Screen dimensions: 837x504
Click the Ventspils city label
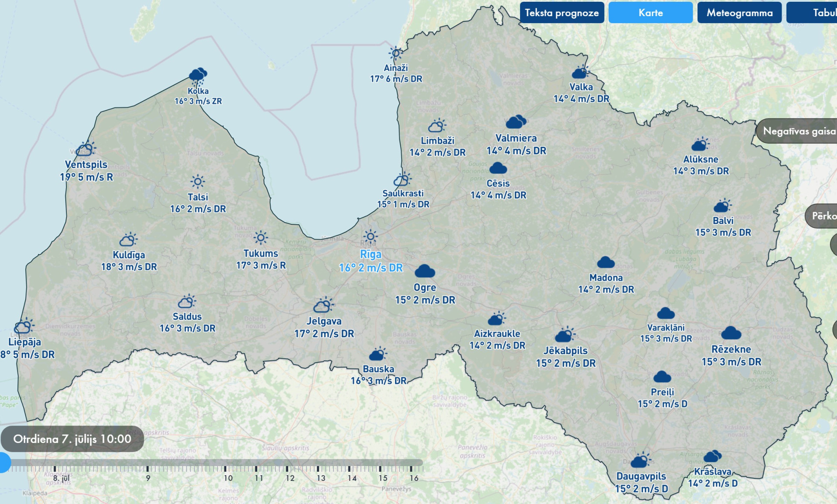tap(86, 165)
